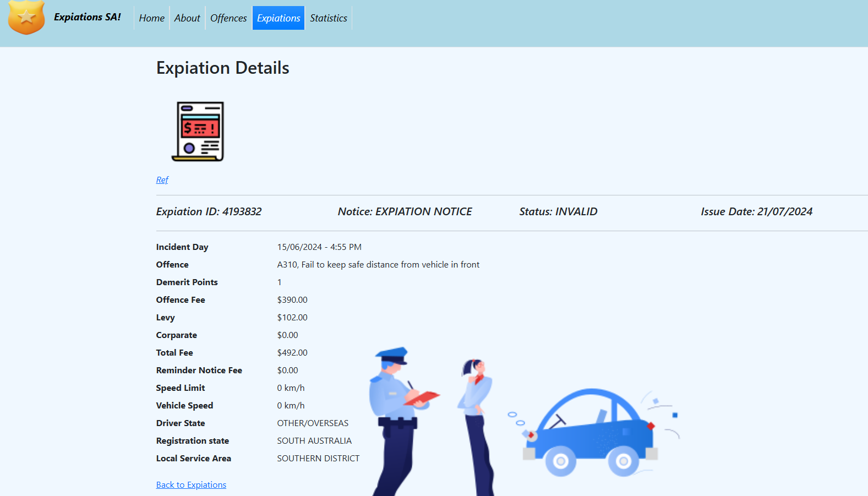Click the 15/06/2024 - 4:55 PM value
This screenshot has height=496, width=868.
(x=319, y=247)
